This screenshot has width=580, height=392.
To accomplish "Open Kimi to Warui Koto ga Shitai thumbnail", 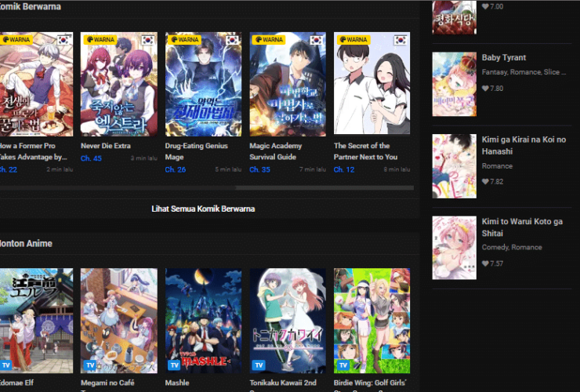I will click(455, 248).
